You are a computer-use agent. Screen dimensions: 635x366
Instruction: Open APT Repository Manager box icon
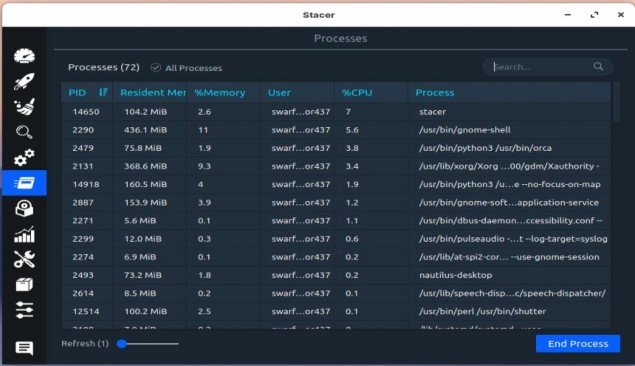tap(24, 285)
